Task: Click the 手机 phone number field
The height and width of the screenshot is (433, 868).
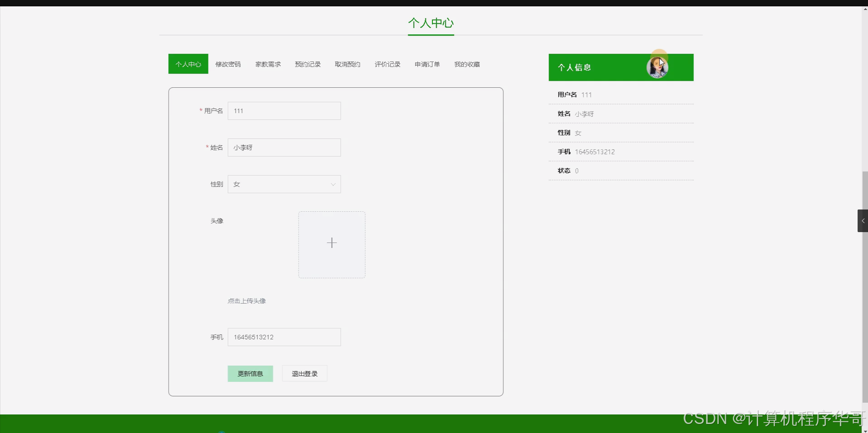Action: 284,337
